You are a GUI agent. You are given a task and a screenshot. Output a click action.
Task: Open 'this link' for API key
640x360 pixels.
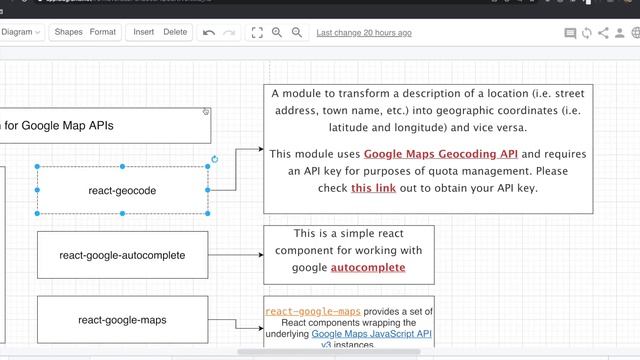(373, 188)
